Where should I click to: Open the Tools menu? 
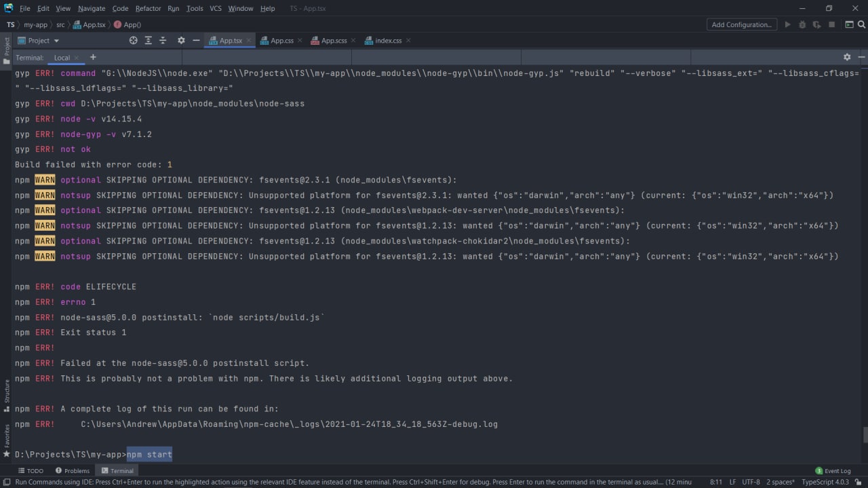coord(195,8)
